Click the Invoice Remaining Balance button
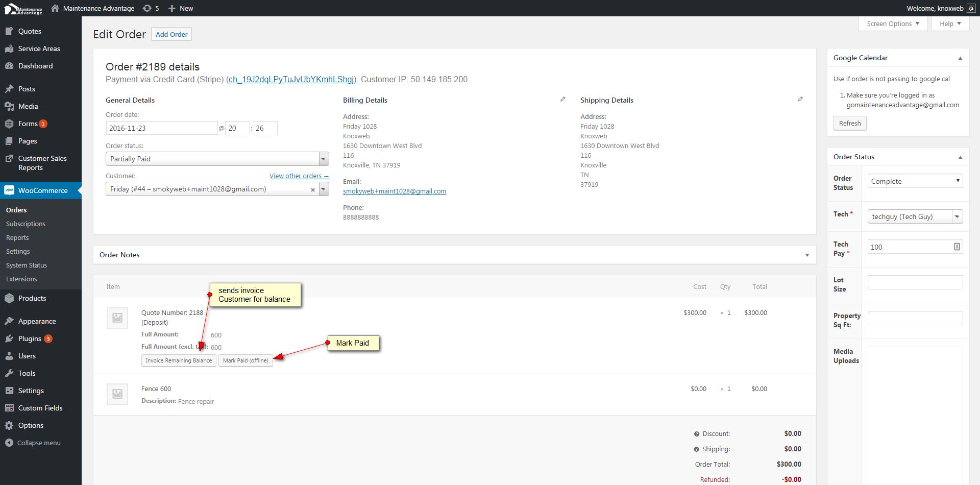 (179, 360)
